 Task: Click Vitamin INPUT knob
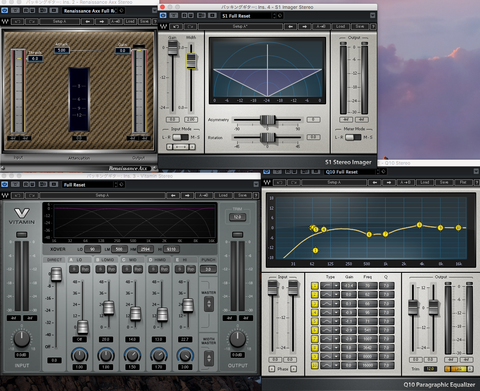coord(22,339)
